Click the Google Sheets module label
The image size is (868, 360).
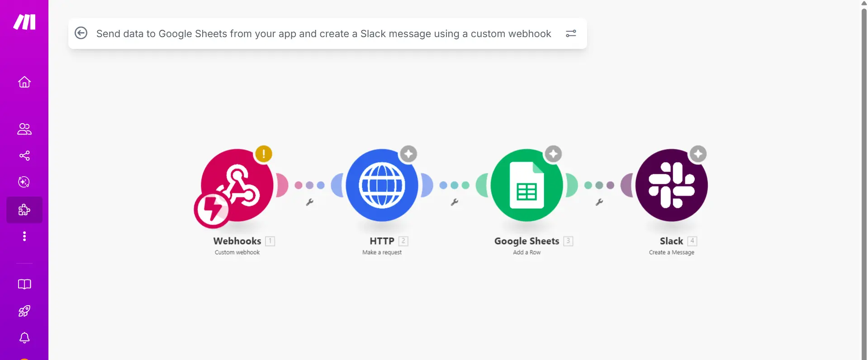tap(526, 241)
